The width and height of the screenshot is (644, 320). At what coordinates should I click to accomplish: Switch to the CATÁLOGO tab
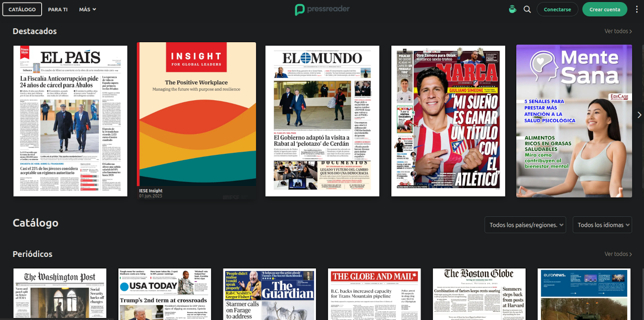coord(22,9)
